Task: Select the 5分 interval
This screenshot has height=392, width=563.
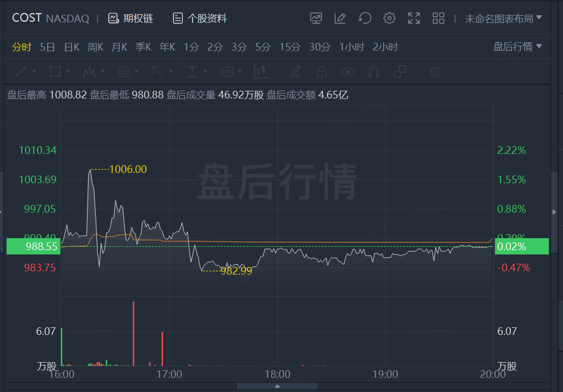Action: click(x=263, y=47)
